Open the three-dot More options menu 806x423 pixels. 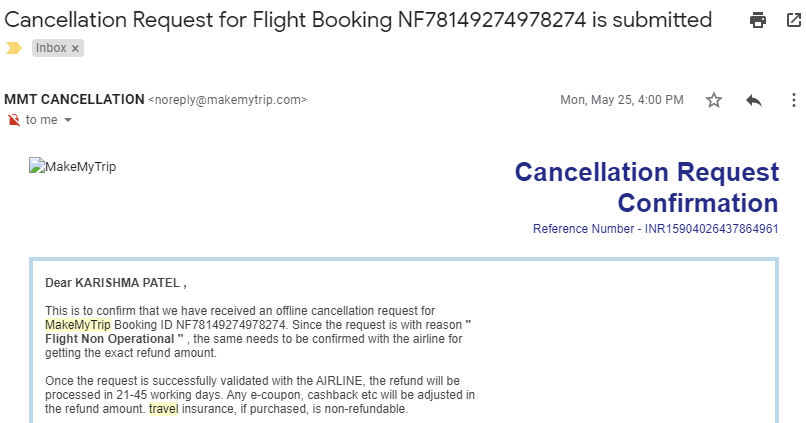pos(793,100)
